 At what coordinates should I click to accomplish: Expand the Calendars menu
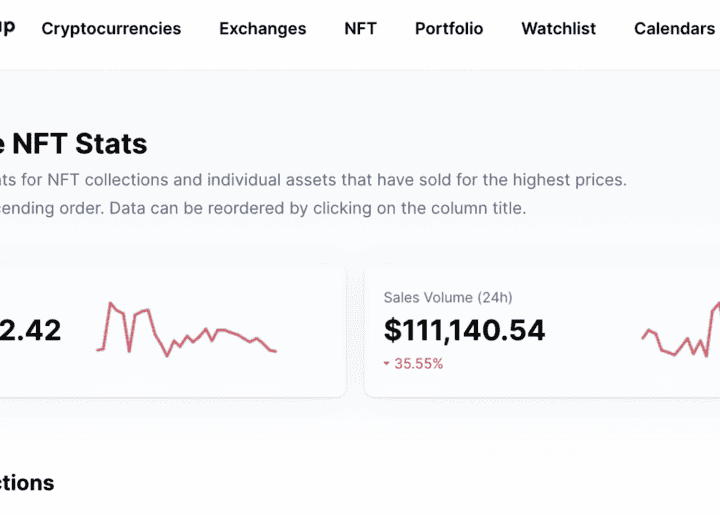tap(674, 28)
